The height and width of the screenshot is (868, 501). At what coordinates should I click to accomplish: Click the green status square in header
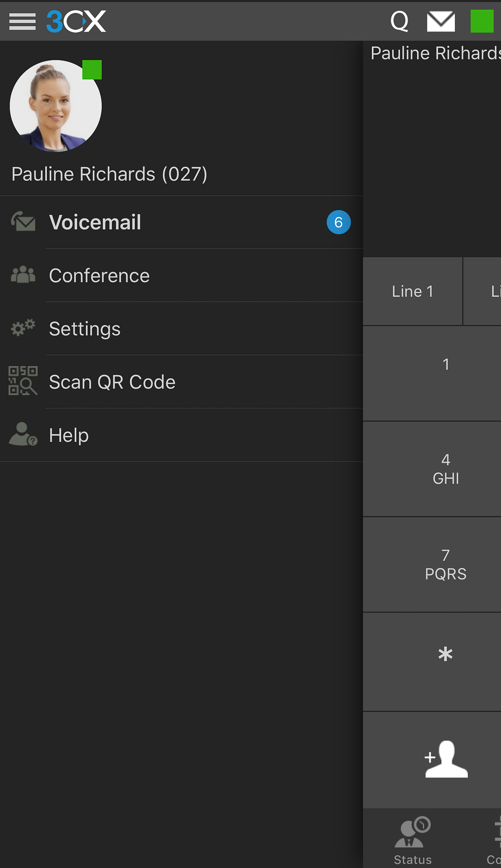pyautogui.click(x=482, y=21)
